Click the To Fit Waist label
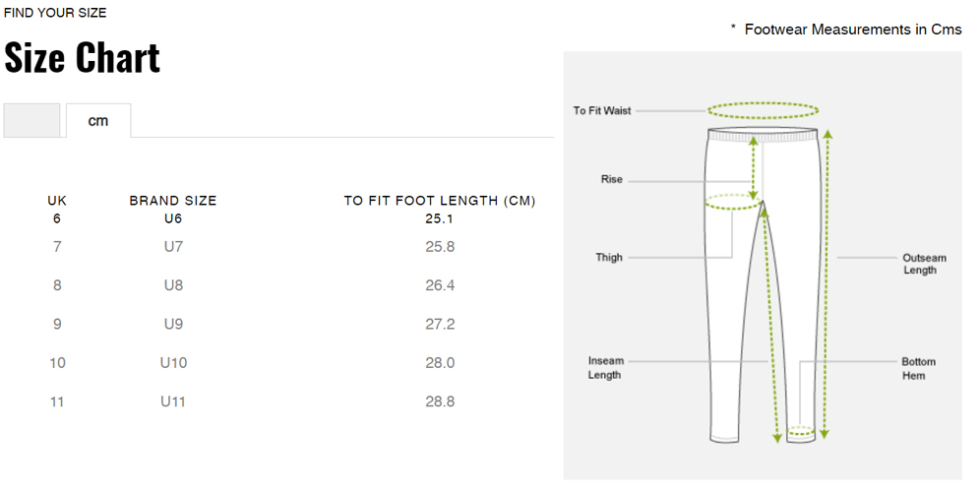 pyautogui.click(x=602, y=110)
